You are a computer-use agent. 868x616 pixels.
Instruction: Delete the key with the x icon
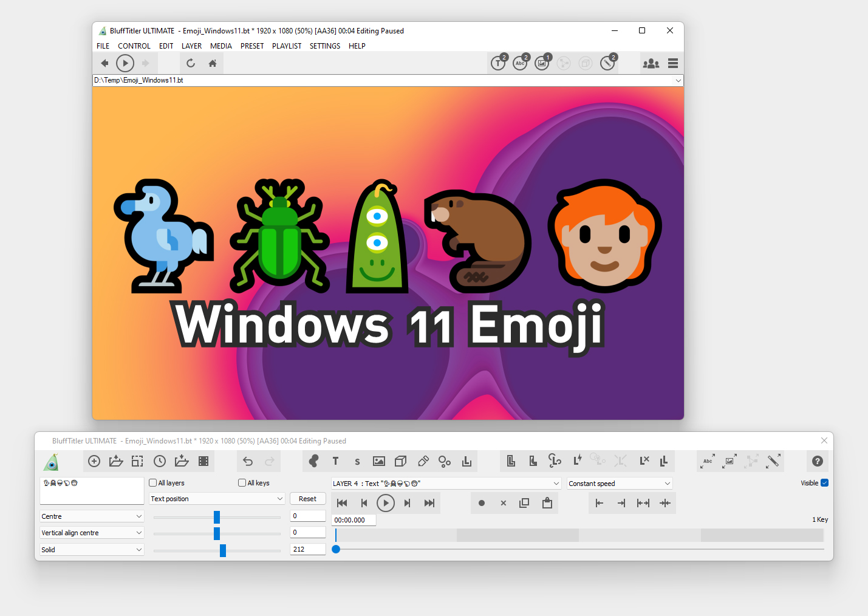point(504,503)
